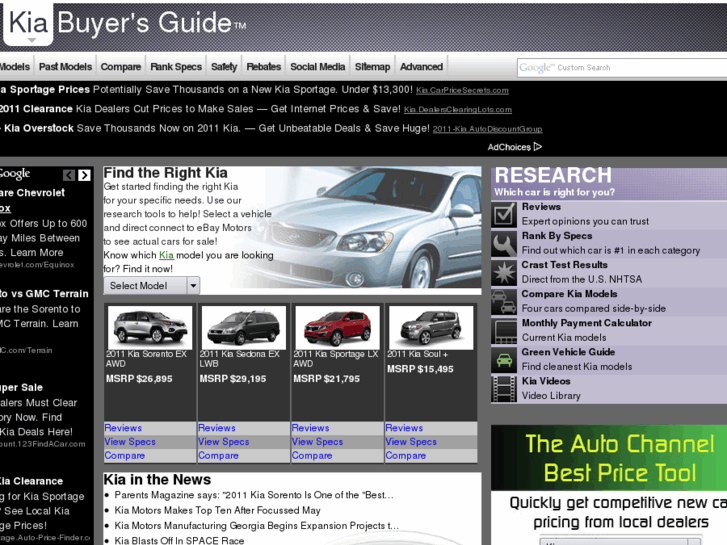Click the next ad arrow in Google sidebar
The height and width of the screenshot is (545, 727).
click(84, 175)
